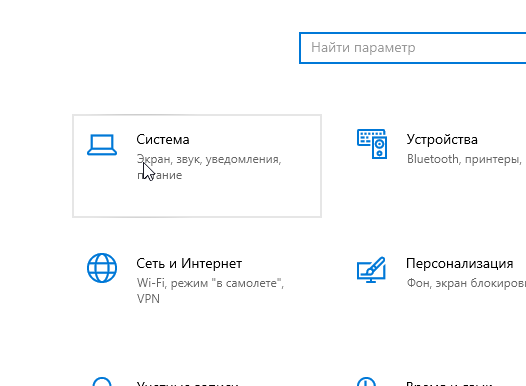The height and width of the screenshot is (386, 526).
Task: Open the Устройства settings heading
Action: (442, 140)
